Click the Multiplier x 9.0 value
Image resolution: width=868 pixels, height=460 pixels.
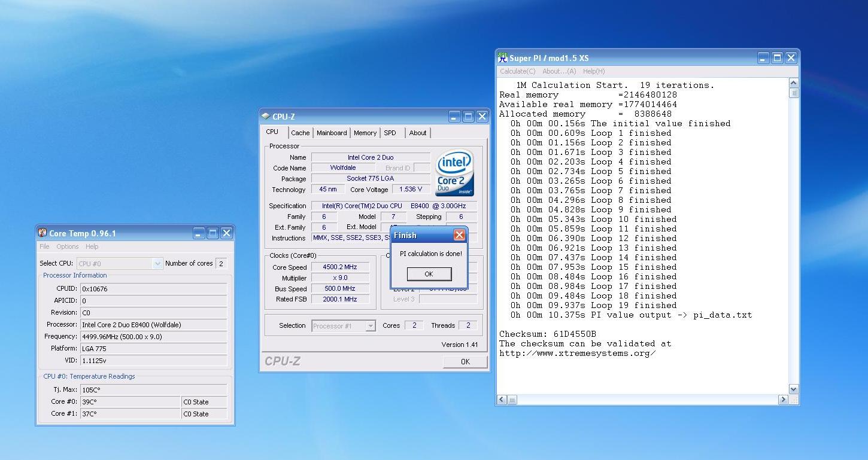[x=340, y=278]
